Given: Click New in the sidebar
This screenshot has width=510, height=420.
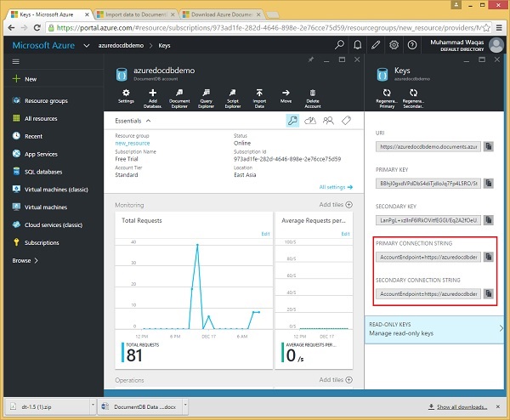Looking at the screenshot, I should [x=25, y=79].
